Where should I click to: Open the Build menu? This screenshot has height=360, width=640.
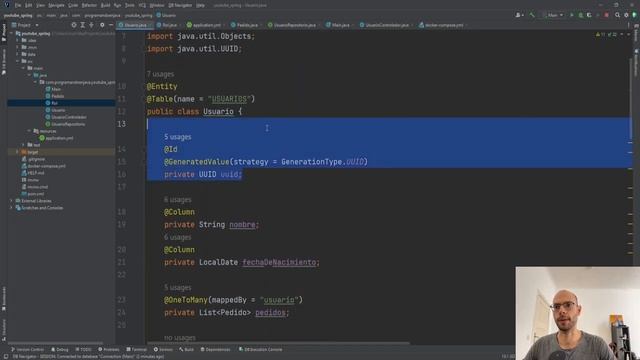(105, 5)
